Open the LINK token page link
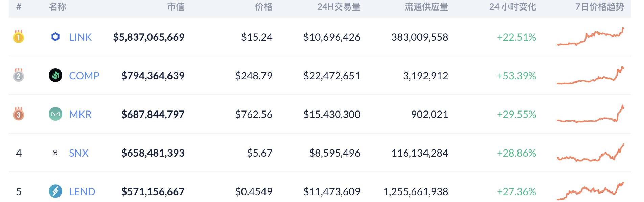Screen dimensions: 644x202 coord(80,37)
